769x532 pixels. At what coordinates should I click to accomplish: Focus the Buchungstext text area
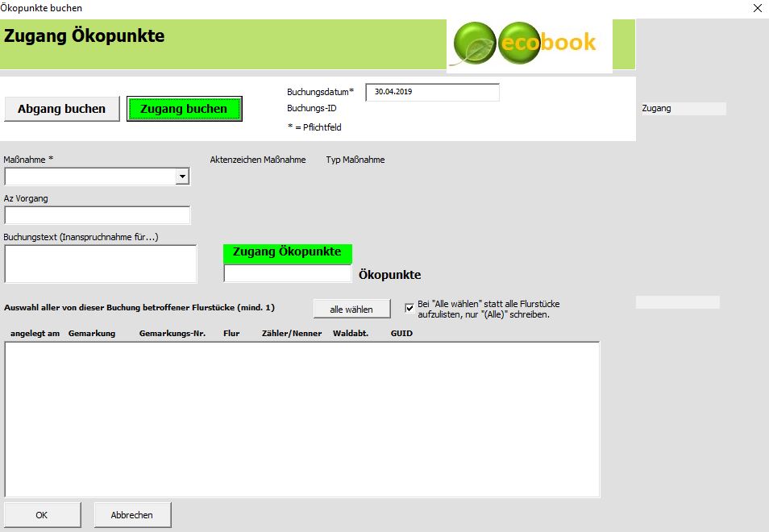pyautogui.click(x=101, y=264)
